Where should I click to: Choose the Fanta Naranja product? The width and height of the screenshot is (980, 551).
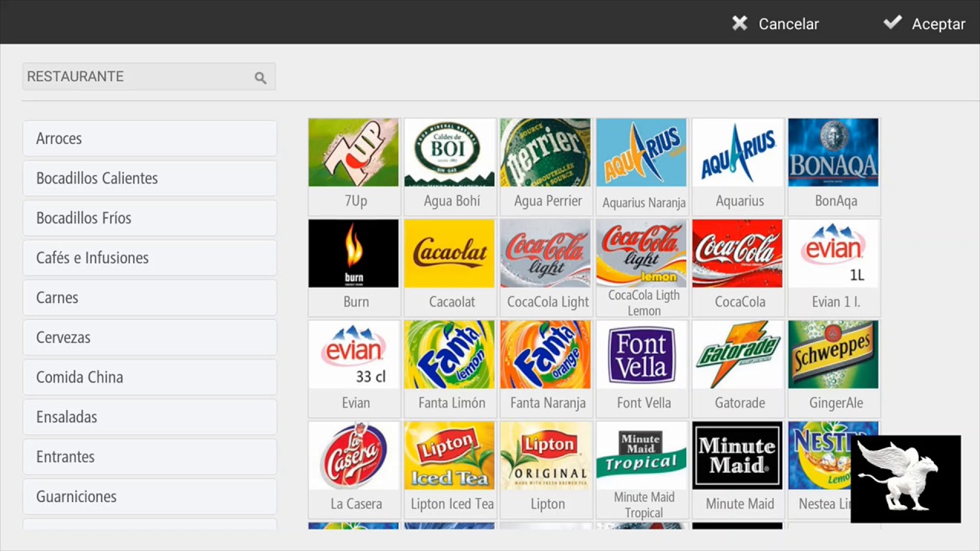pos(545,368)
